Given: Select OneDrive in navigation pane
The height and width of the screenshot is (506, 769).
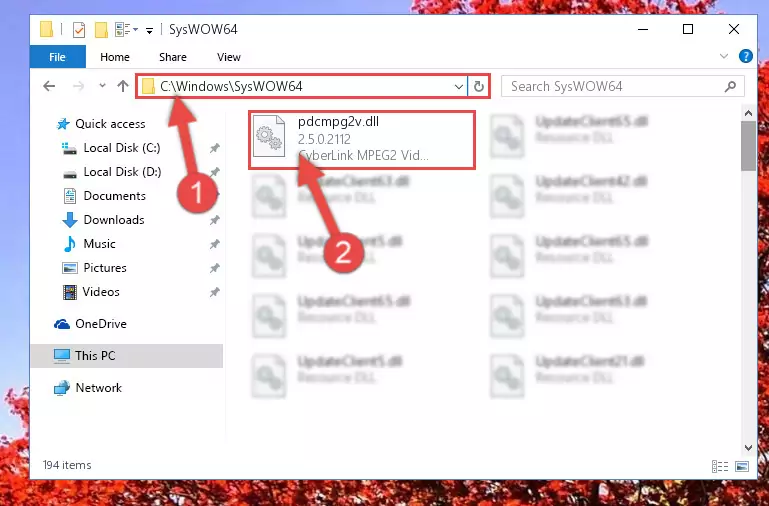Looking at the screenshot, I should (101, 324).
